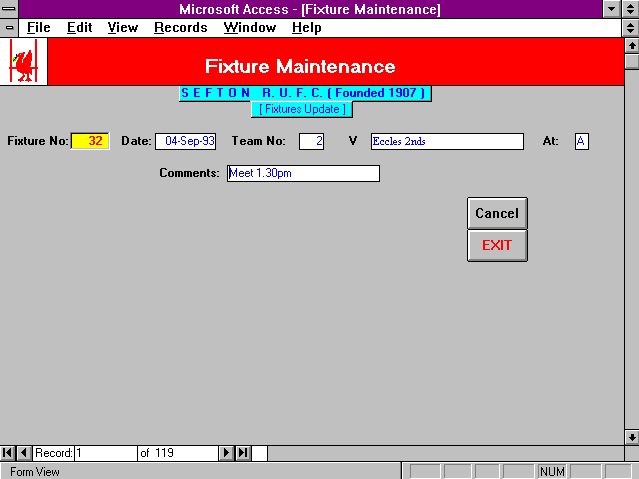The image size is (639, 479).
Task: Open the Help menu
Action: [306, 28]
